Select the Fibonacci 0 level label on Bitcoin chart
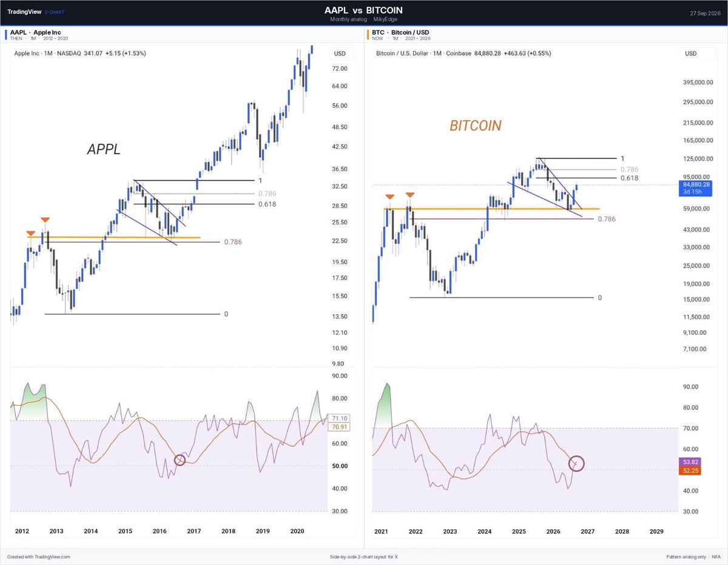 point(600,298)
